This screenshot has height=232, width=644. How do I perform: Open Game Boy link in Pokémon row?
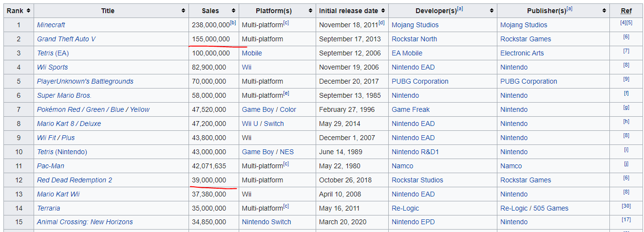click(258, 109)
